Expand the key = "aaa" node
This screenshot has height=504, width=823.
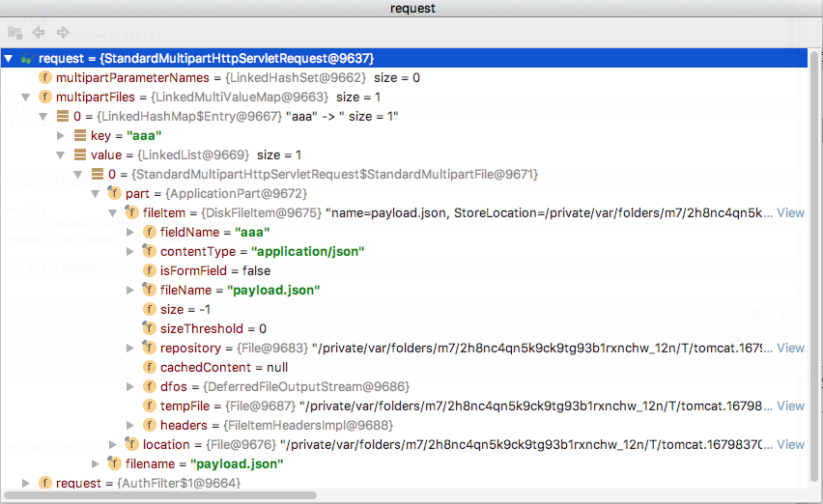[x=61, y=136]
